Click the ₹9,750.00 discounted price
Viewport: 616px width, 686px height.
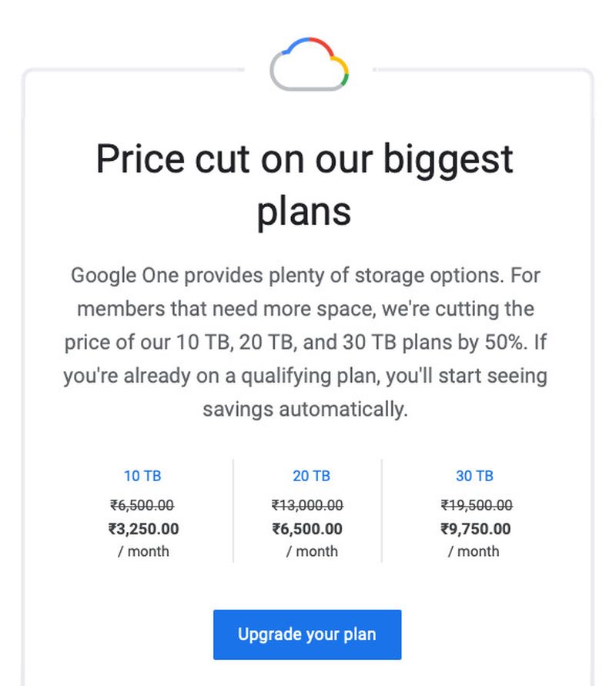pos(476,529)
